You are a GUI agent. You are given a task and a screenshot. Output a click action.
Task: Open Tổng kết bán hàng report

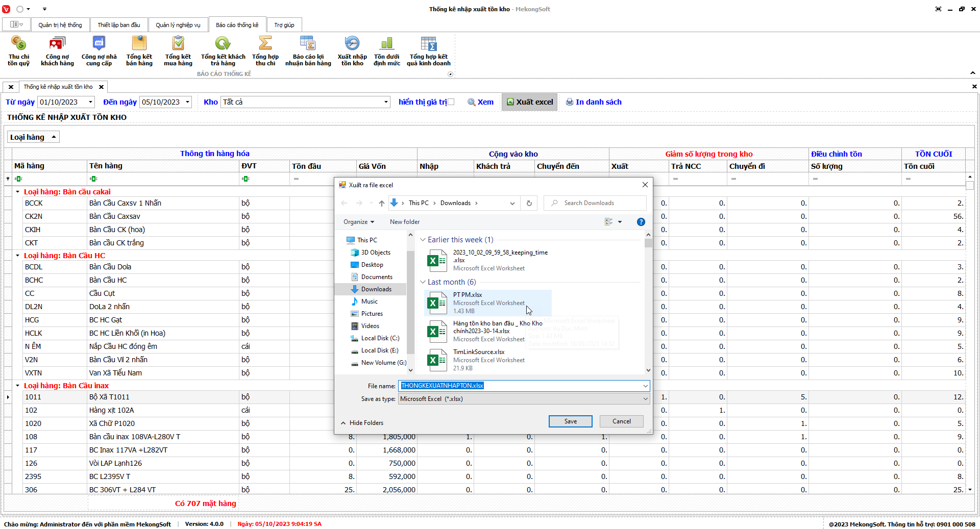pos(139,51)
